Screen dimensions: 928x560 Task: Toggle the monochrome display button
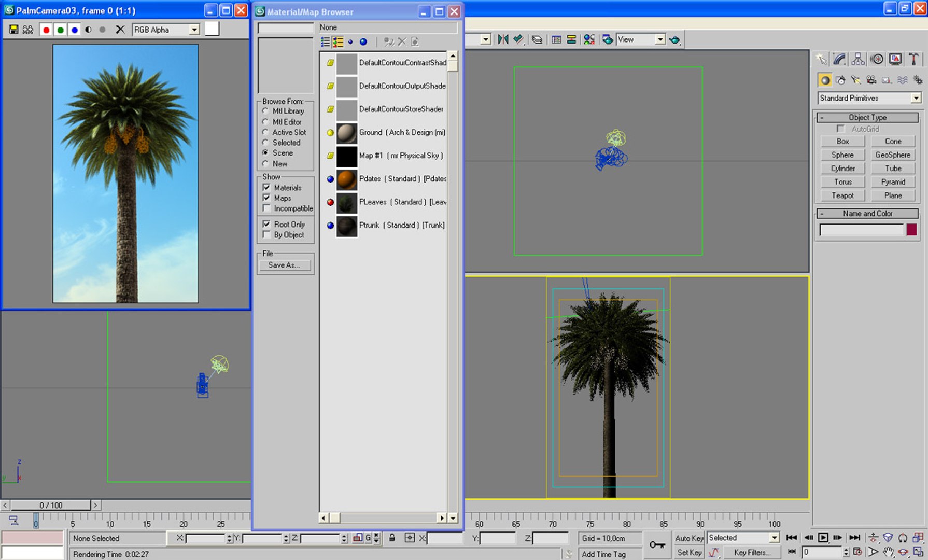(x=102, y=30)
